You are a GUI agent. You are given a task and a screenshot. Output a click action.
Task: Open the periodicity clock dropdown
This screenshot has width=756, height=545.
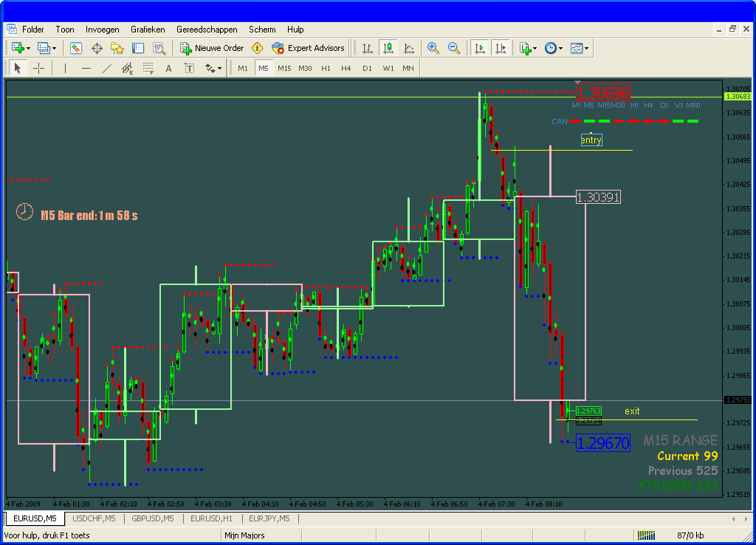[553, 48]
